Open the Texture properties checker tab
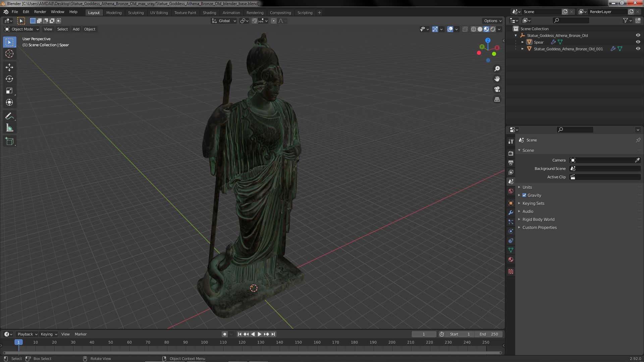Screen dimensions: 644x362 pyautogui.click(x=511, y=271)
